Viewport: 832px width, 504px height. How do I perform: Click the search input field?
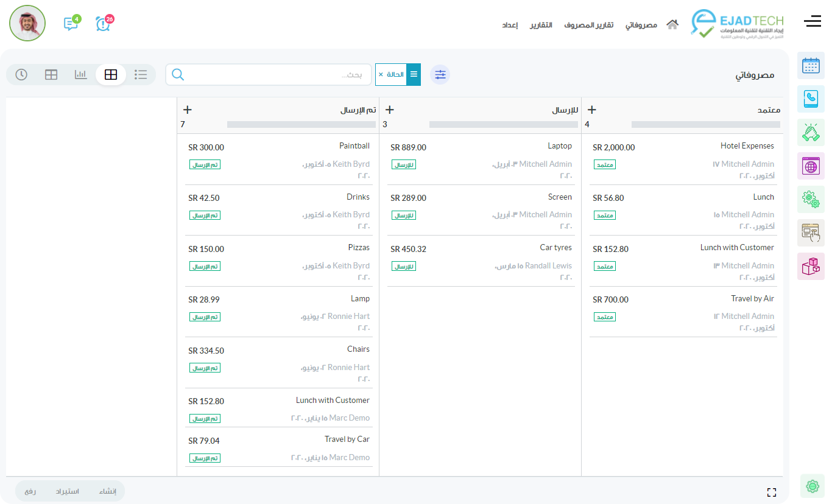(x=274, y=75)
